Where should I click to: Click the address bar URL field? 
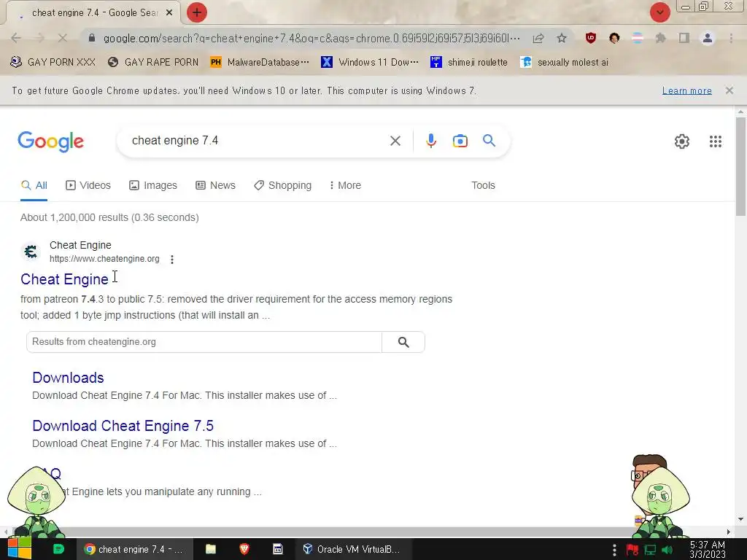(x=311, y=38)
